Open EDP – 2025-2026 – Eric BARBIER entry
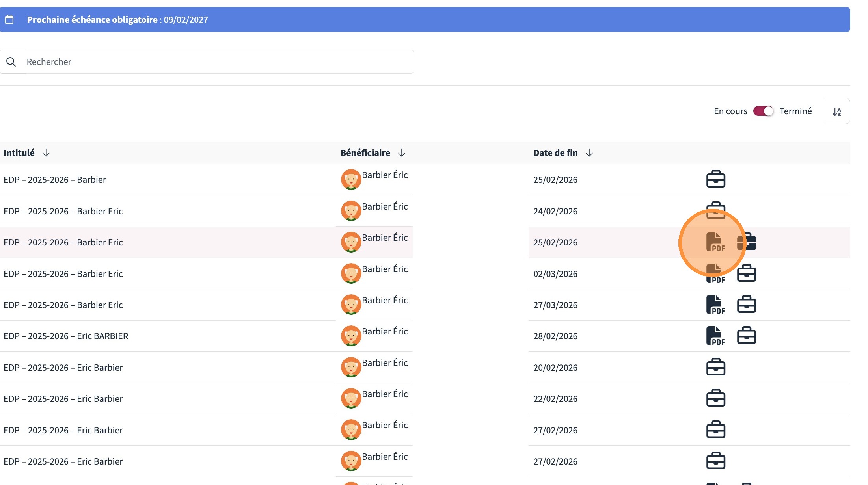 [66, 336]
